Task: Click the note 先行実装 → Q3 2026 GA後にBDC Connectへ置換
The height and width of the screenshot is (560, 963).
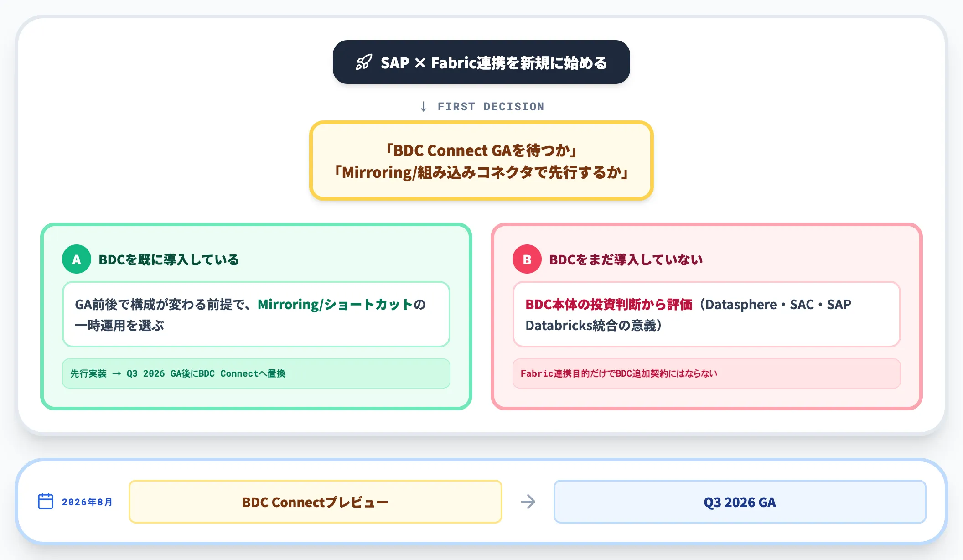Action: click(x=256, y=373)
